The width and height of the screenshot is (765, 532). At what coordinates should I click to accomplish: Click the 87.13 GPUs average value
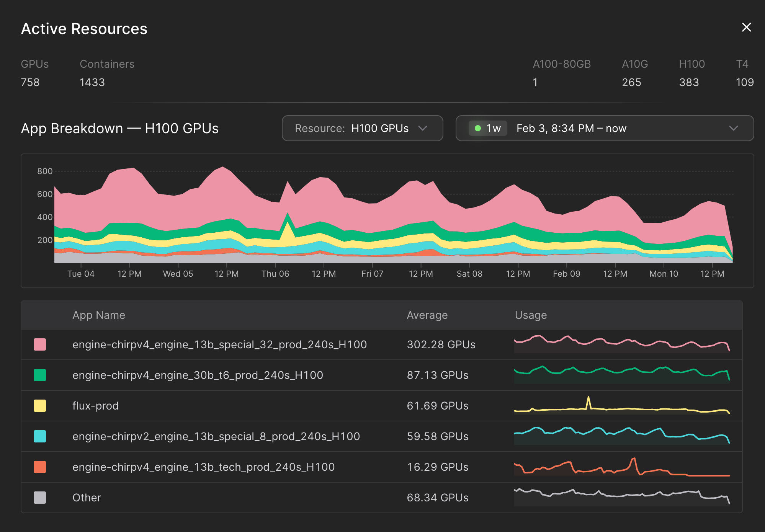[438, 375]
